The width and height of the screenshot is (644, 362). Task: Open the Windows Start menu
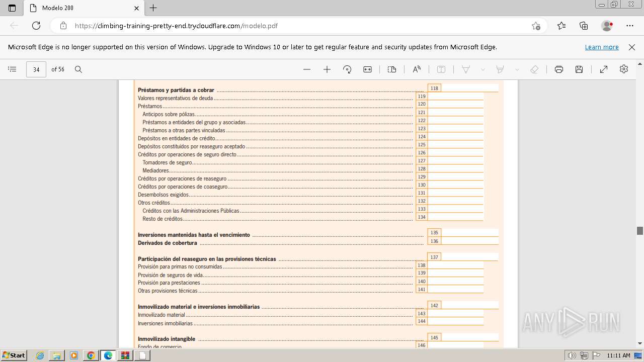[x=14, y=355]
